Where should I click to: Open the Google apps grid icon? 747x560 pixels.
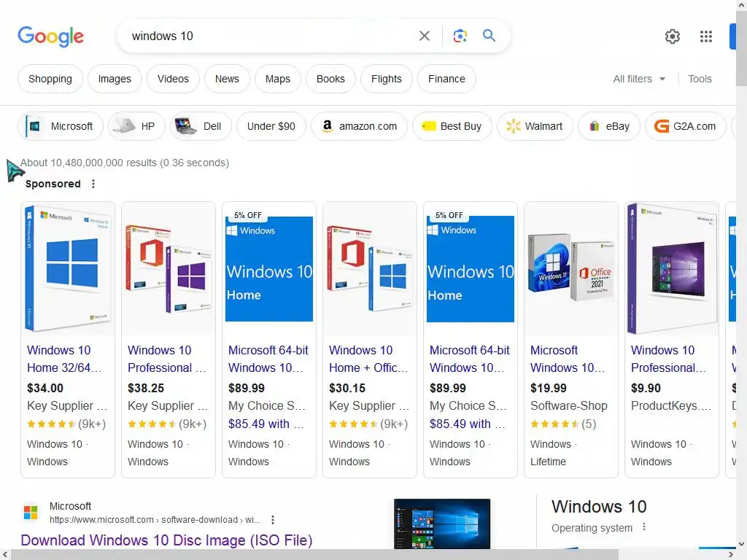coord(706,36)
